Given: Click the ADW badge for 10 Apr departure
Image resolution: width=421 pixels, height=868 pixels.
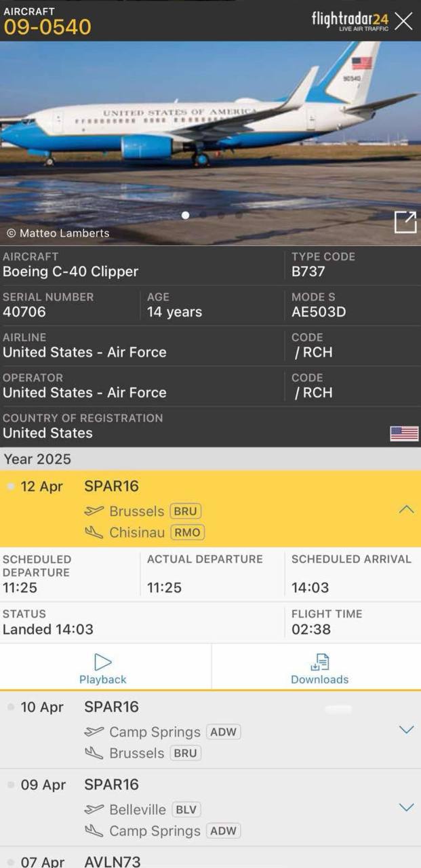Looking at the screenshot, I should [x=224, y=732].
